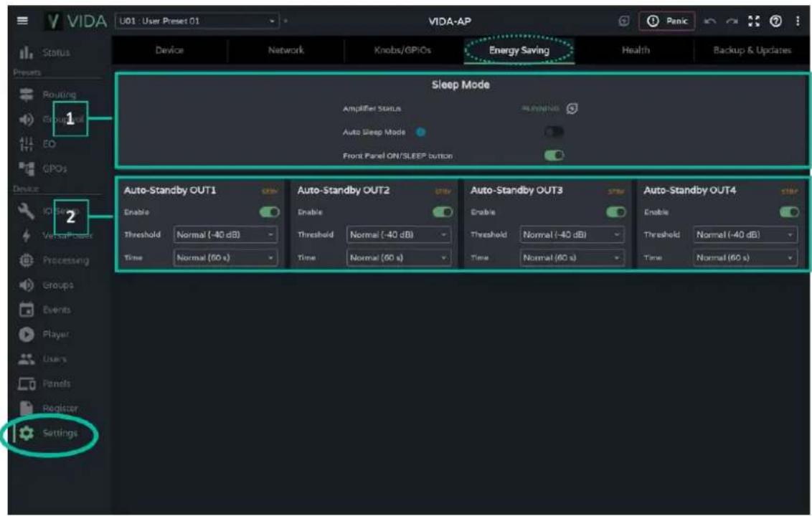Select the Energy Saving tab
This screenshot has width=812, height=516.
(519, 50)
